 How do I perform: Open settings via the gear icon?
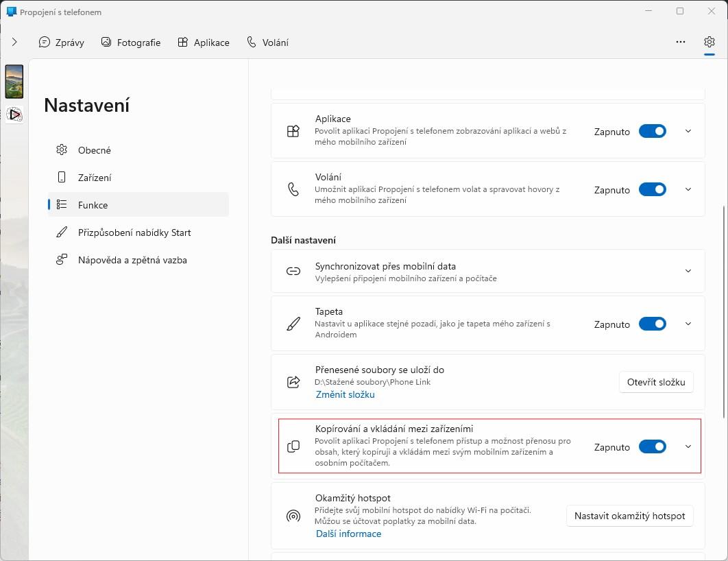(709, 42)
